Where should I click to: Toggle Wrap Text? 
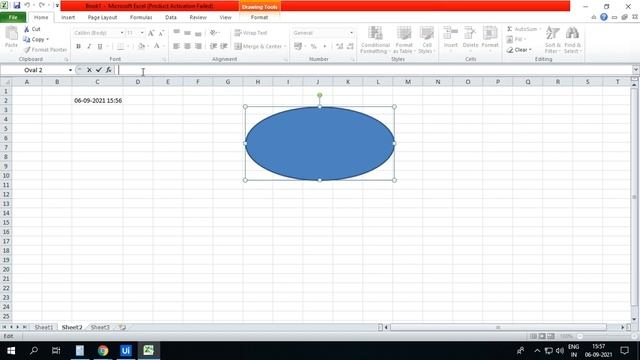coord(251,33)
